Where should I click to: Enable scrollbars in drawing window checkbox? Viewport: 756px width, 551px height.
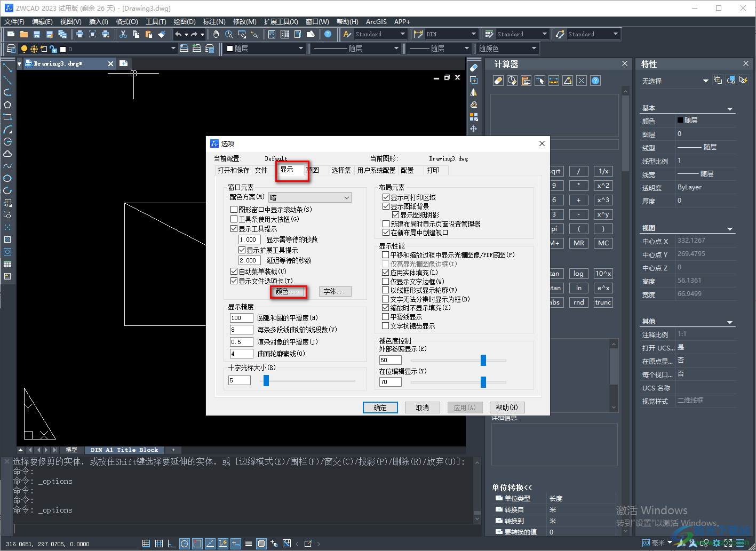coord(234,210)
